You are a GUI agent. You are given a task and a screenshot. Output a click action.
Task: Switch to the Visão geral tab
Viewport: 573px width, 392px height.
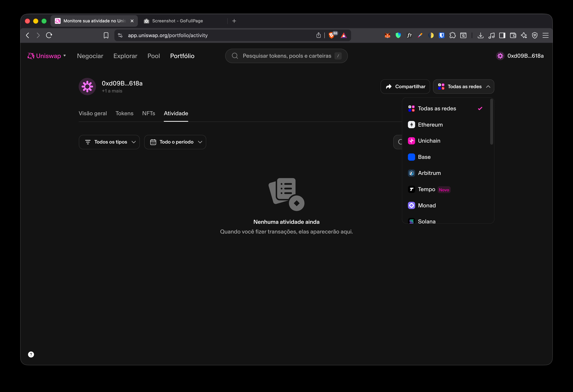click(93, 113)
